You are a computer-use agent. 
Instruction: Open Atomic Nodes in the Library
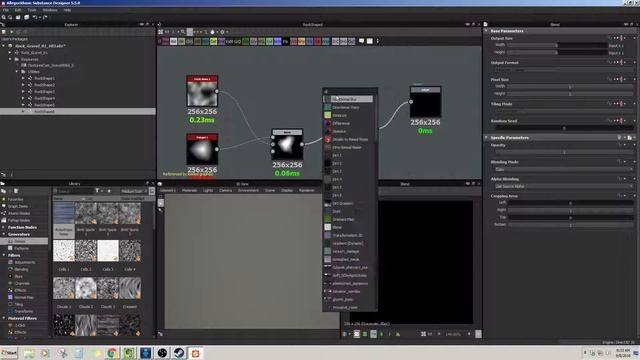19,213
